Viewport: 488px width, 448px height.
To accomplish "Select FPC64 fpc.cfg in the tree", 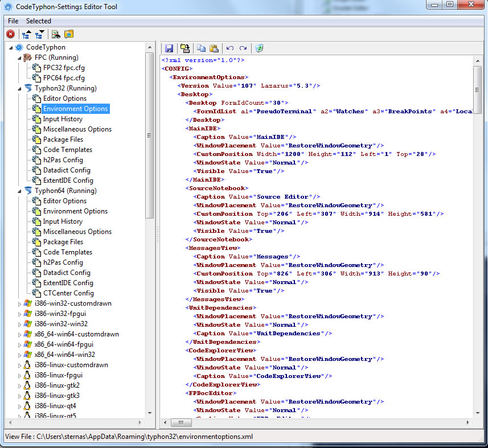I will (64, 78).
